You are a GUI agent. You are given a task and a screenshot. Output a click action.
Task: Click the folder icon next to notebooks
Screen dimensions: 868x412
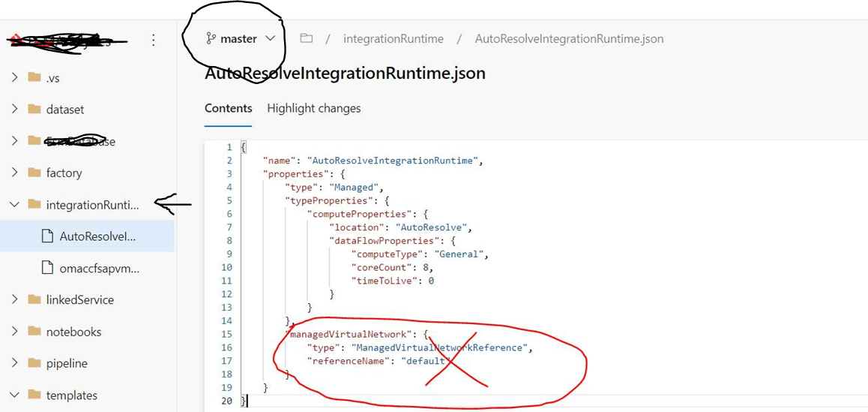34,331
